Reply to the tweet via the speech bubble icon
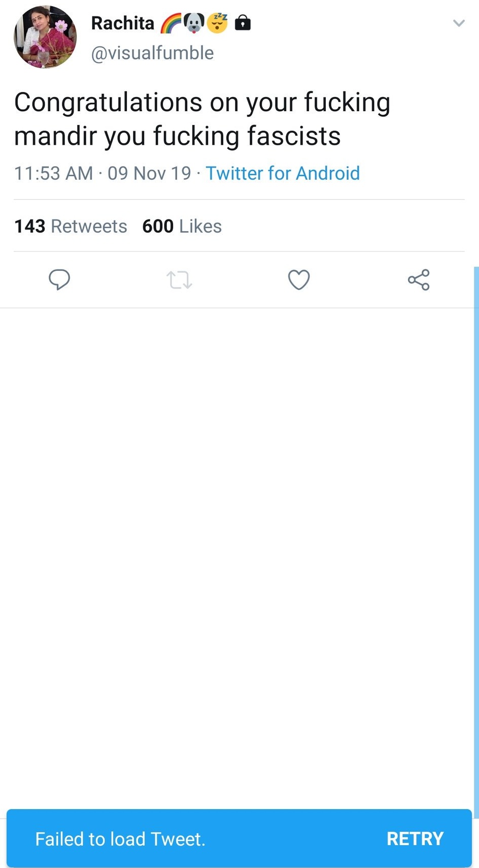This screenshot has height=868, width=479. tap(59, 279)
